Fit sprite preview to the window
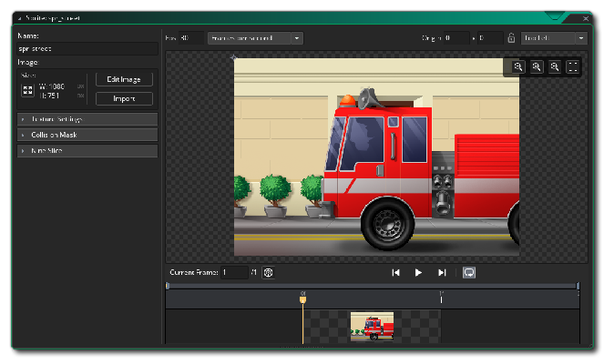The width and height of the screenshot is (604, 364). click(x=573, y=67)
